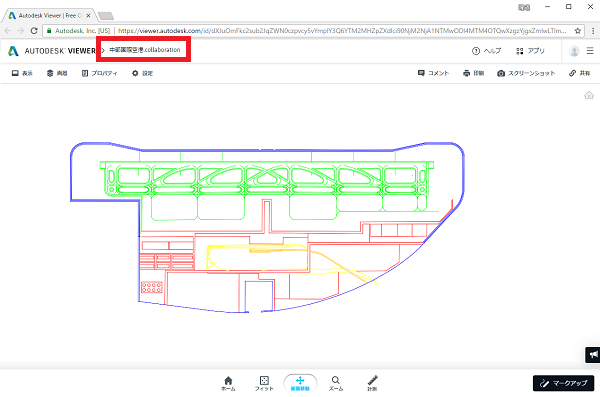The height and width of the screenshot is (397, 600).
Task: Click the 共有 share link icon
Action: click(579, 73)
